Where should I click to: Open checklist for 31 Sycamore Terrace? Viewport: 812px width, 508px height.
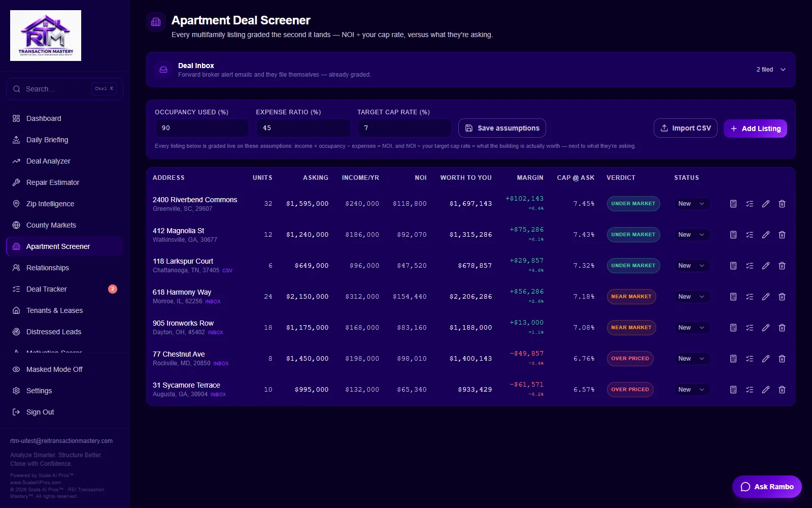point(750,390)
